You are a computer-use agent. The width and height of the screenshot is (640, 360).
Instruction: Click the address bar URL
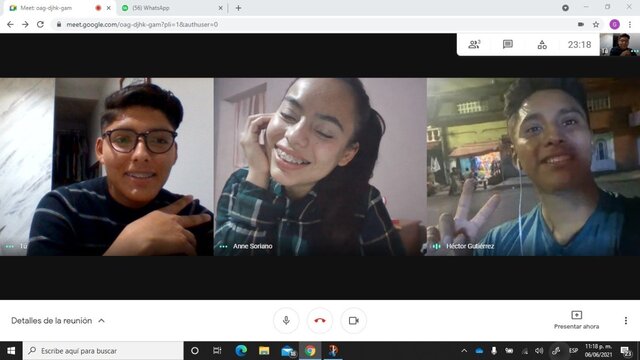pyautogui.click(x=142, y=24)
